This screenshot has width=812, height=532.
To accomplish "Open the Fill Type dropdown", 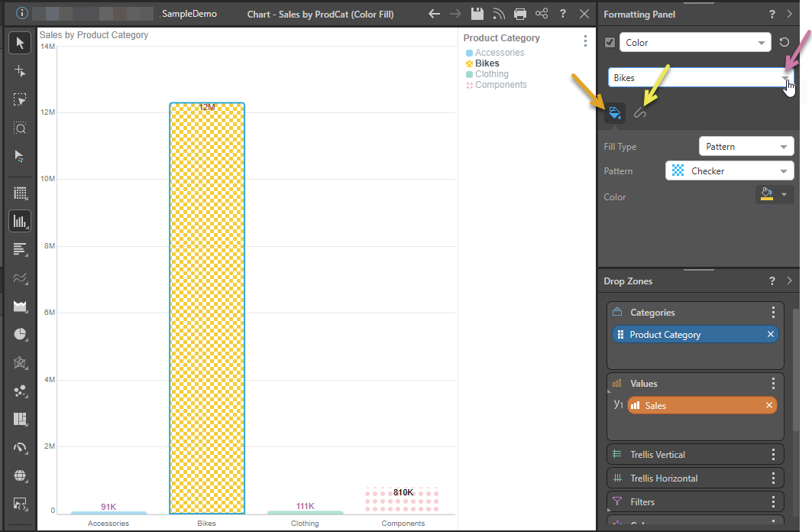I will [x=746, y=147].
